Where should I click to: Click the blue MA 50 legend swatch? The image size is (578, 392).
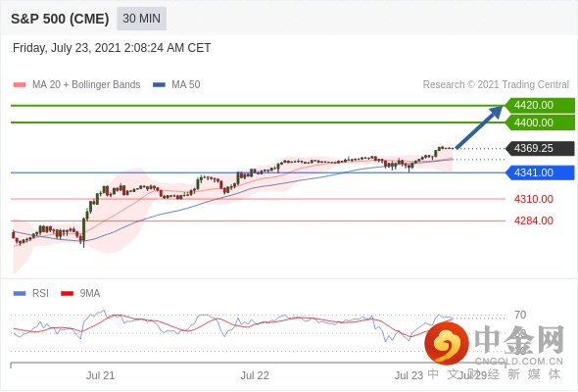point(159,85)
